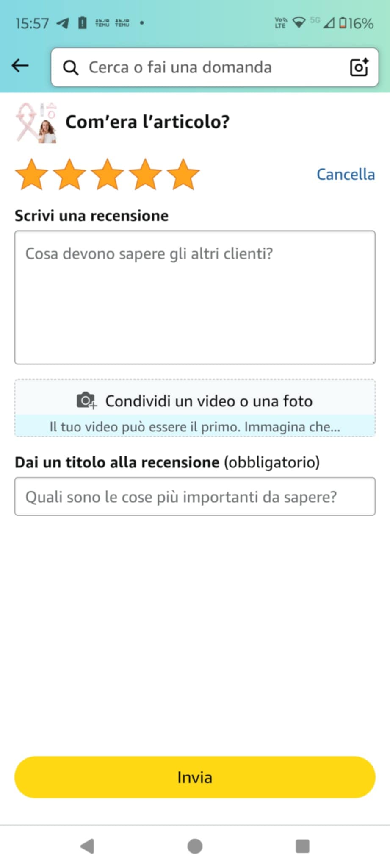Image resolution: width=390 pixels, height=868 pixels.
Task: Select the second rating star
Action: point(69,174)
